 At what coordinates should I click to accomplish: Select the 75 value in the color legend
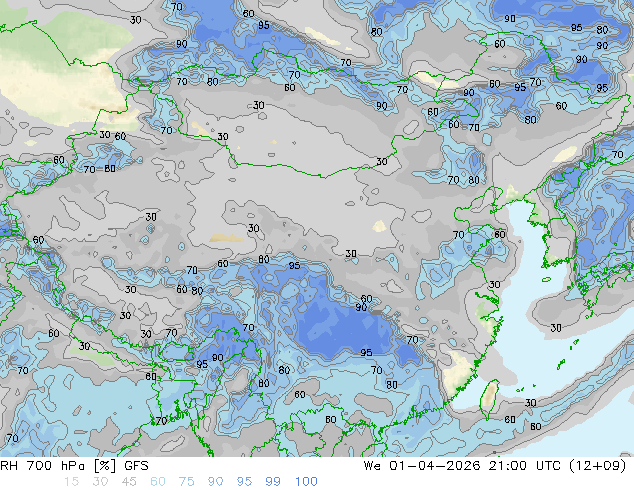tap(186, 482)
